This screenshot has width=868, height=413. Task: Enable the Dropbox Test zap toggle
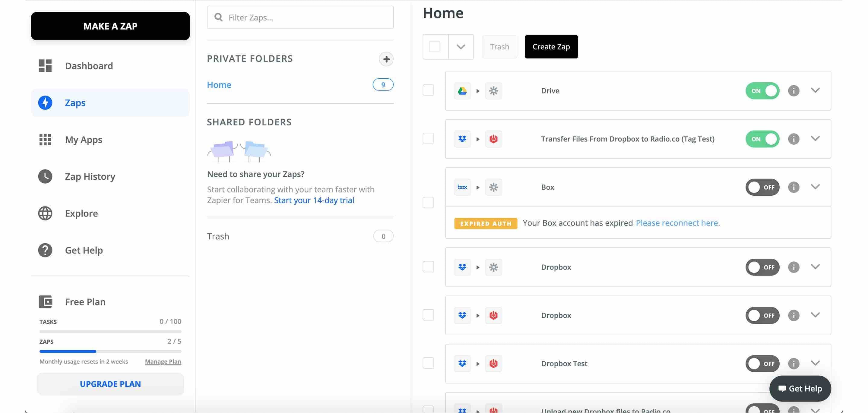762,364
